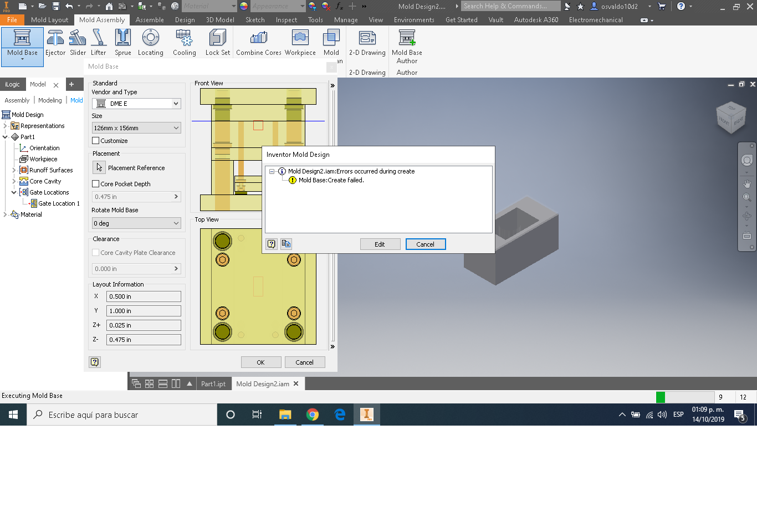
Task: Open the Mold Base Author tool
Action: pos(407,47)
